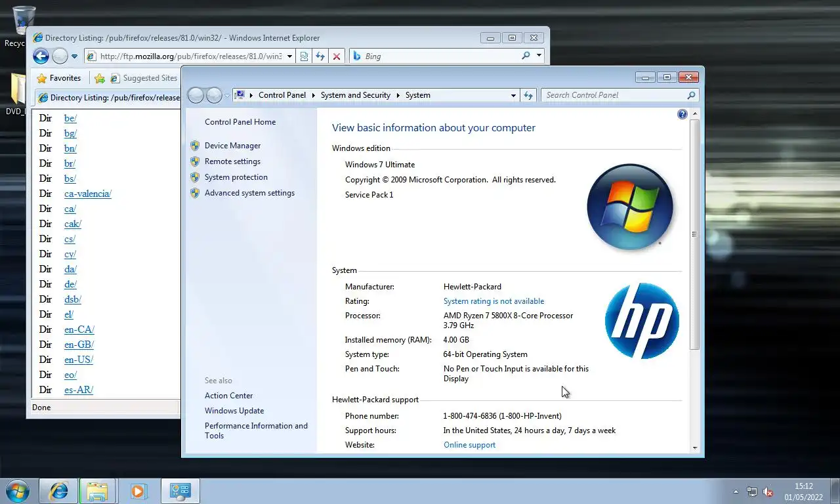Open recent pages dropdown in Control Panel
Image resolution: width=840 pixels, height=504 pixels.
tap(227, 96)
